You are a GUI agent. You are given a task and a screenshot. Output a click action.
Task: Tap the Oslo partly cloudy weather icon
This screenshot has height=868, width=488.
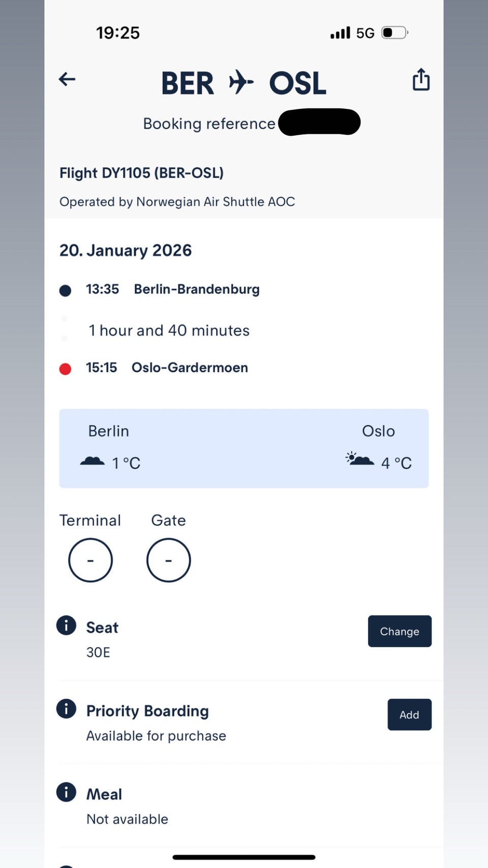tap(359, 459)
